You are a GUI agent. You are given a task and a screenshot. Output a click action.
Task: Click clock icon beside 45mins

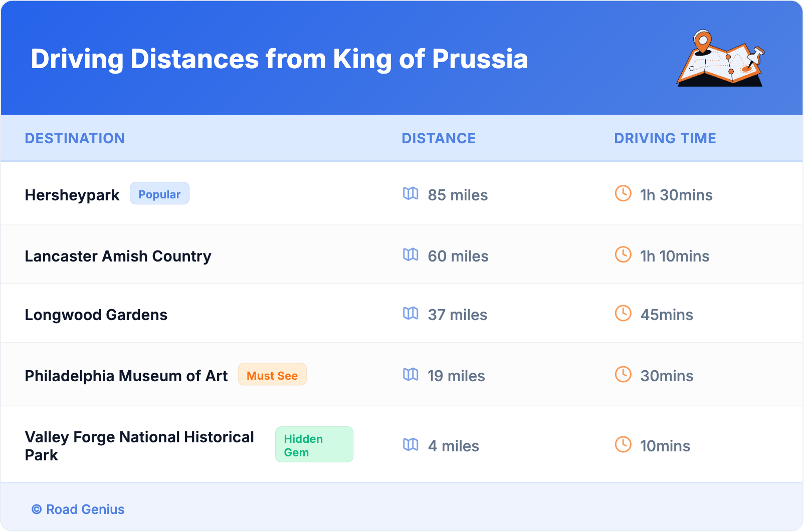point(623,313)
